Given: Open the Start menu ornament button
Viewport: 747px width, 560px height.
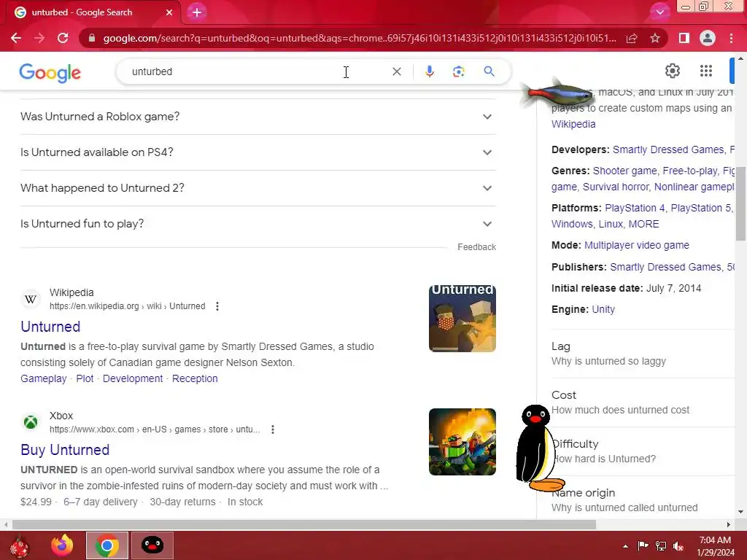Looking at the screenshot, I should (x=20, y=547).
